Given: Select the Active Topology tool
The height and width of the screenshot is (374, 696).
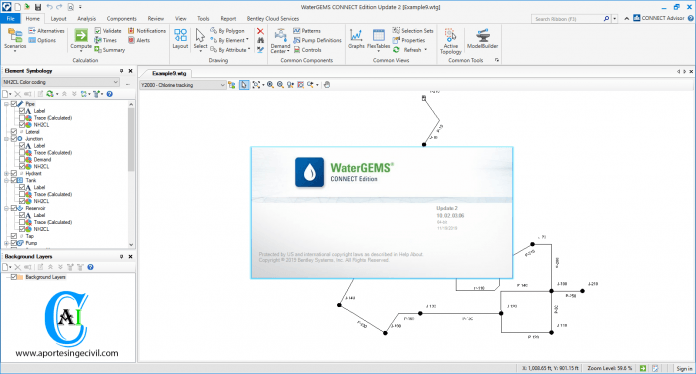Looking at the screenshot, I should 451,41.
